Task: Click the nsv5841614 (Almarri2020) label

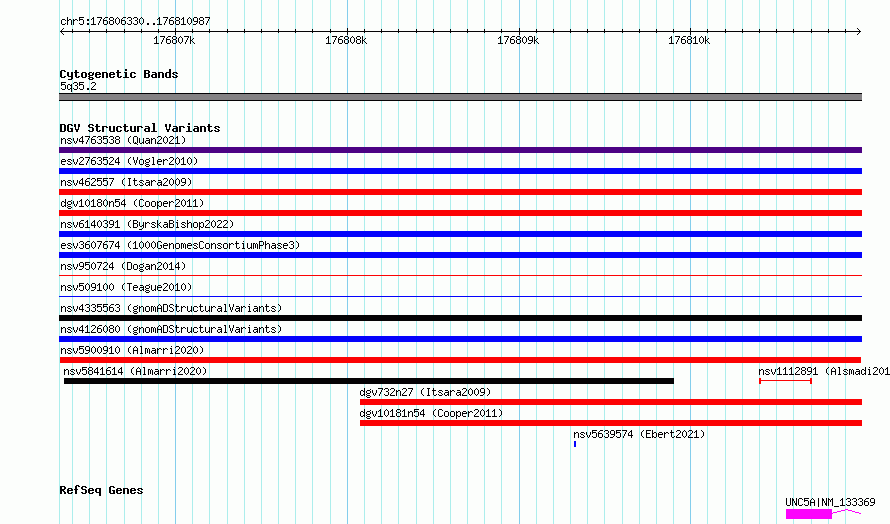Action: 135,371
